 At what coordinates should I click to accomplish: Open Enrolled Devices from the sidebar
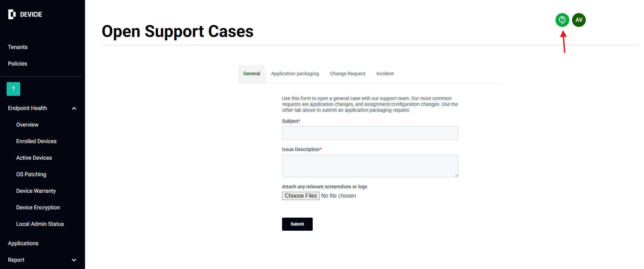[36, 141]
